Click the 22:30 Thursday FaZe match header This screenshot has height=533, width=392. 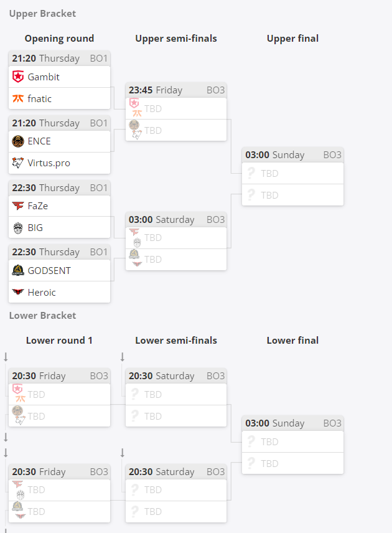[x=60, y=187]
